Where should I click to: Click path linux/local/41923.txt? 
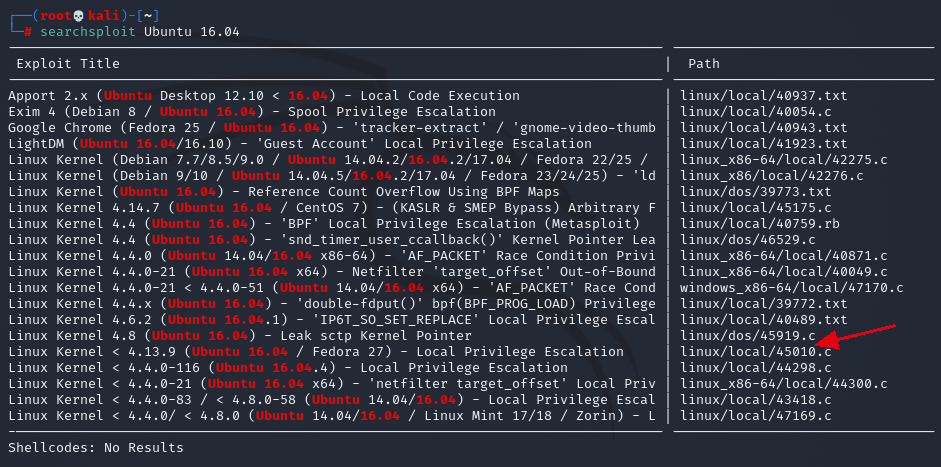(x=763, y=144)
